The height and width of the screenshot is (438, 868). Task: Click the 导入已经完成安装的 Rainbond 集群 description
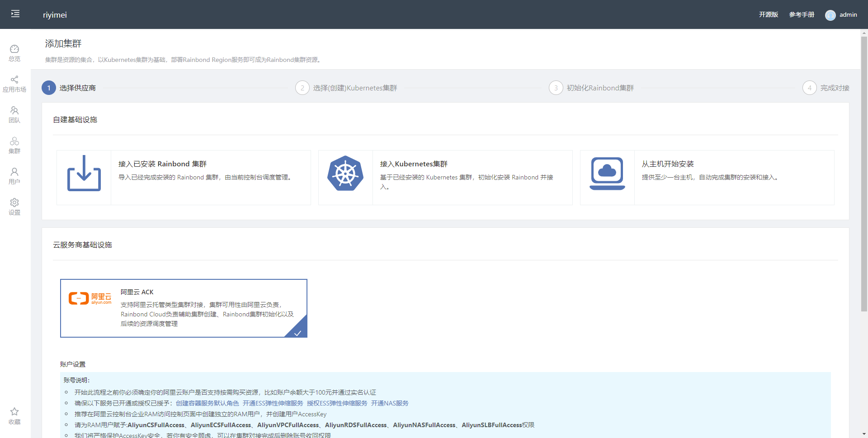(206, 177)
